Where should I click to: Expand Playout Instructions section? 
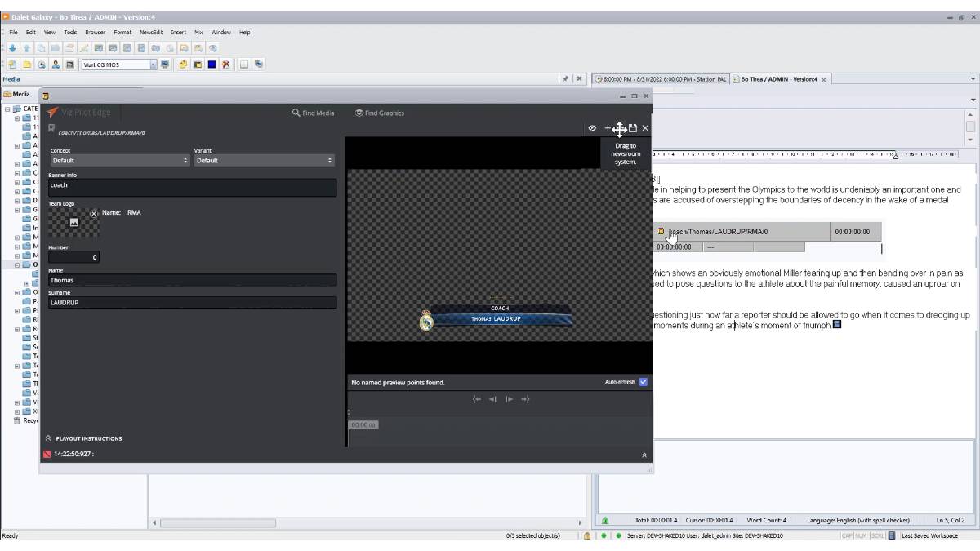[84, 438]
